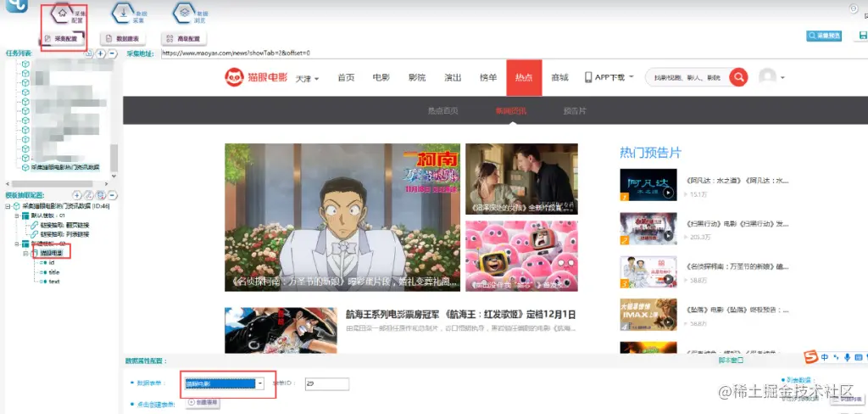The width and height of the screenshot is (868, 414).
Task: Open the user avatar menu
Action: click(x=771, y=77)
